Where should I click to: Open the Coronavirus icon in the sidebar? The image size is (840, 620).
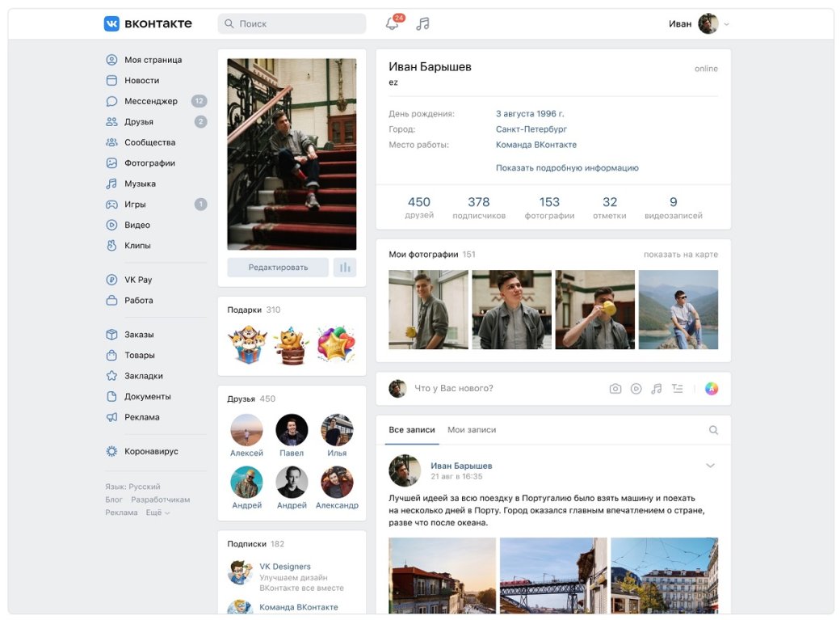point(111,452)
